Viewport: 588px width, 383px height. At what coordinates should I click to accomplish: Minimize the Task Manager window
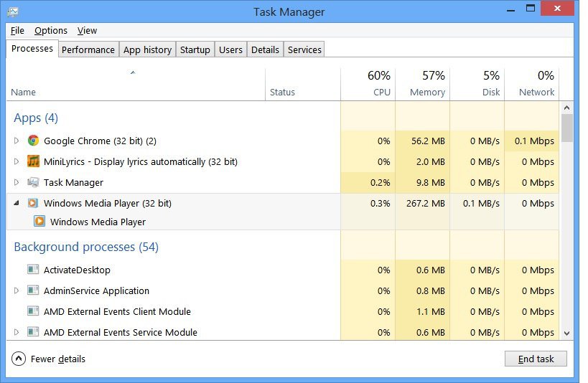click(510, 9)
